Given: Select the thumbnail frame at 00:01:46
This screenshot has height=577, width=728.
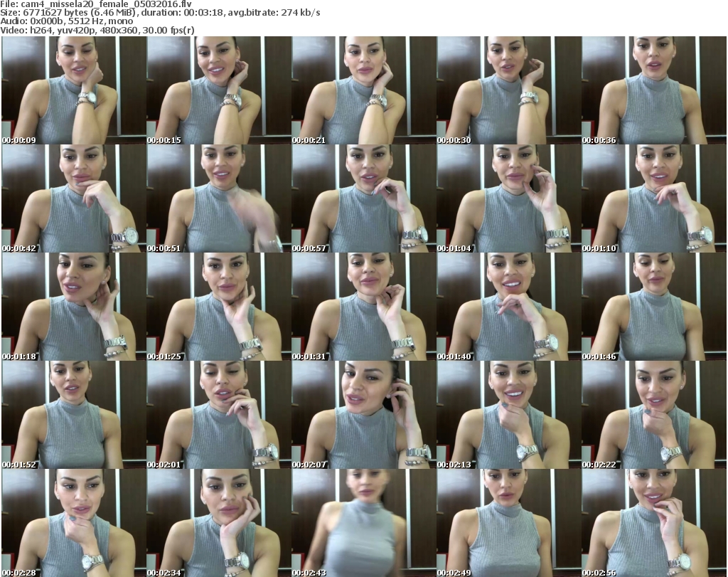Looking at the screenshot, I should pyautogui.click(x=654, y=307).
